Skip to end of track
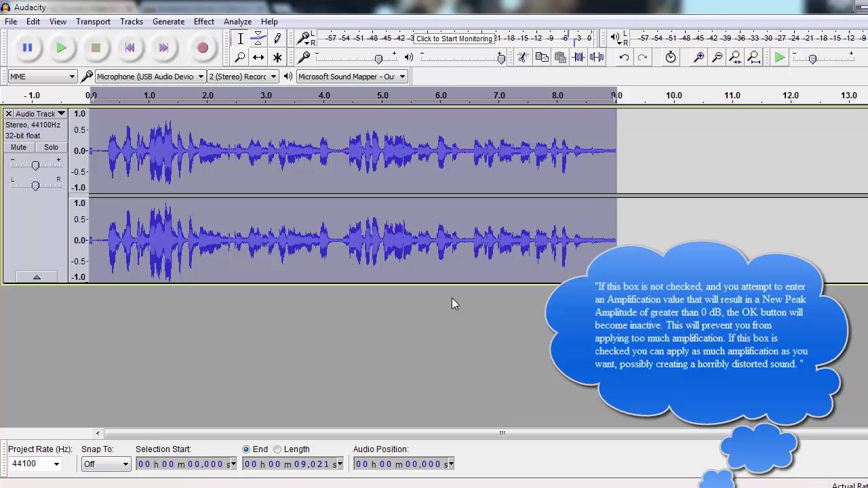 coord(163,47)
